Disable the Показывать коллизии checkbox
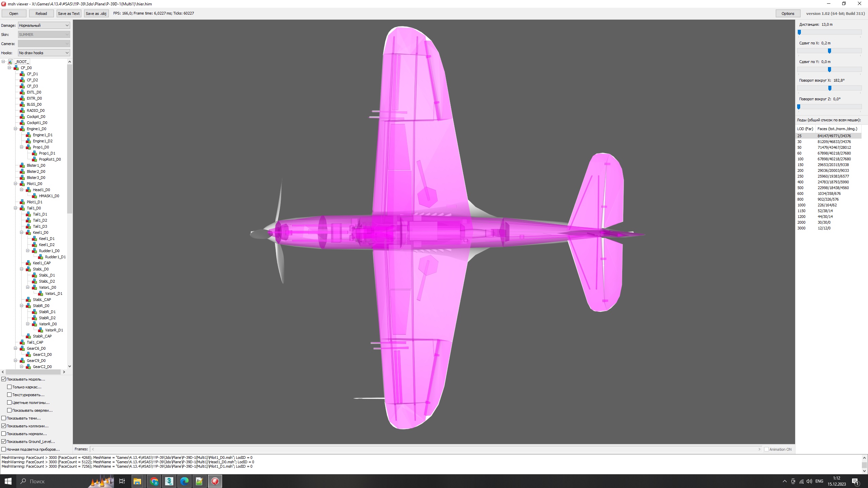This screenshot has height=488, width=868. [x=4, y=426]
